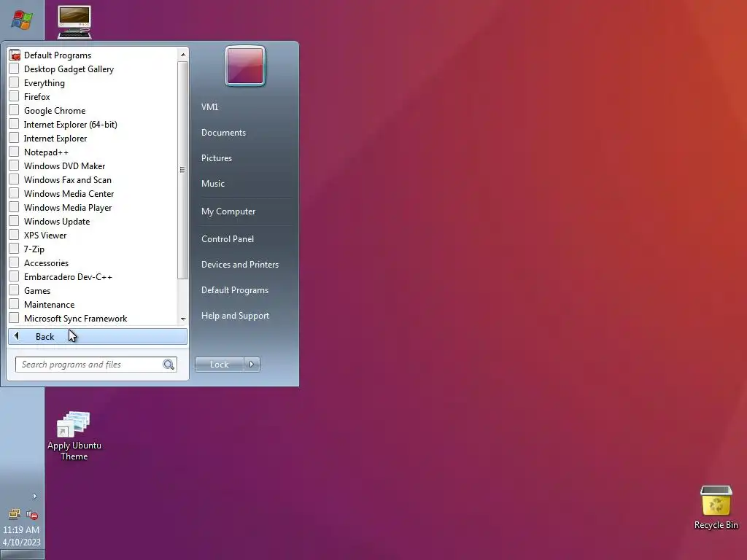Open the arrow menu beside Lock

coord(252,365)
